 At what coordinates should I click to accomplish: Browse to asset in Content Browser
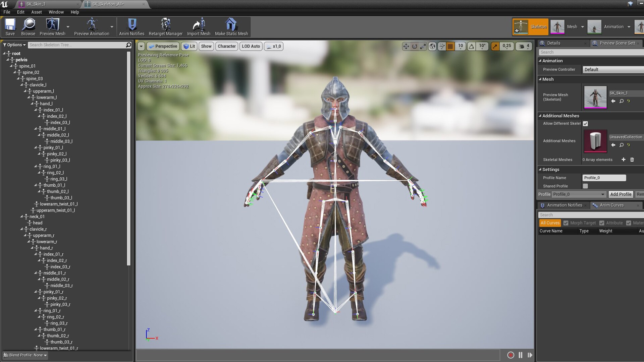(28, 26)
